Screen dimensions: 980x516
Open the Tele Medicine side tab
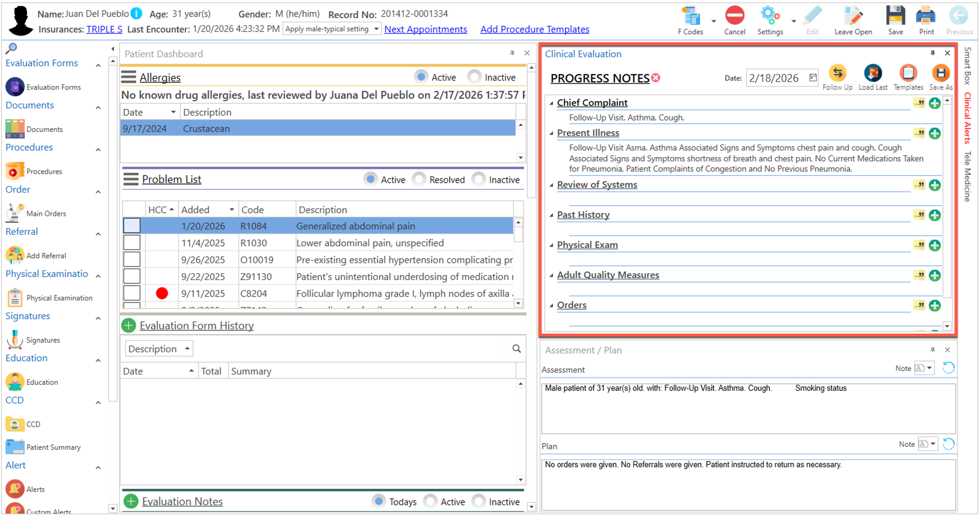pos(967,176)
